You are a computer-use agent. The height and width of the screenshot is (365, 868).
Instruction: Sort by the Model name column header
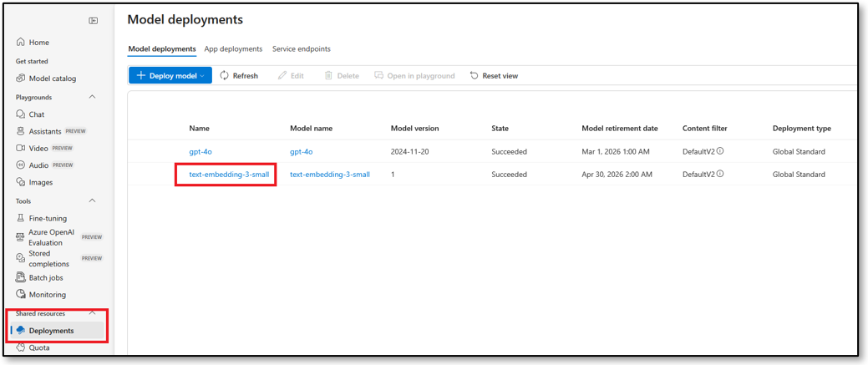[x=311, y=128]
